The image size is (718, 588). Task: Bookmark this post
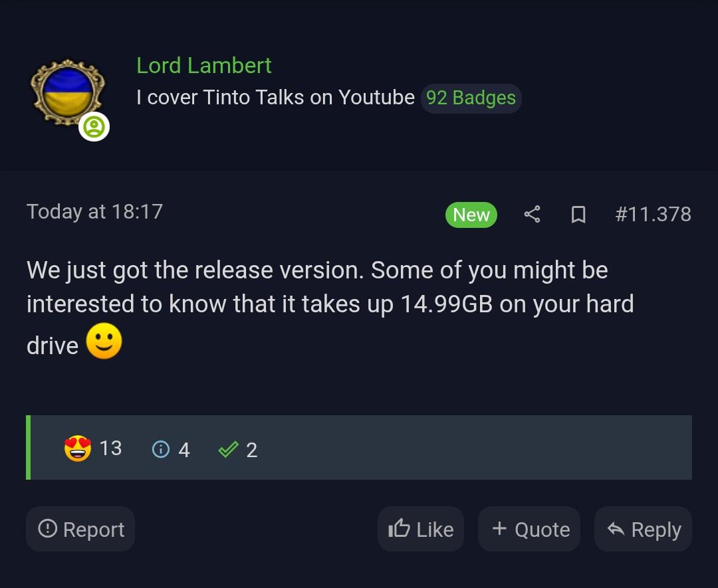click(x=578, y=214)
